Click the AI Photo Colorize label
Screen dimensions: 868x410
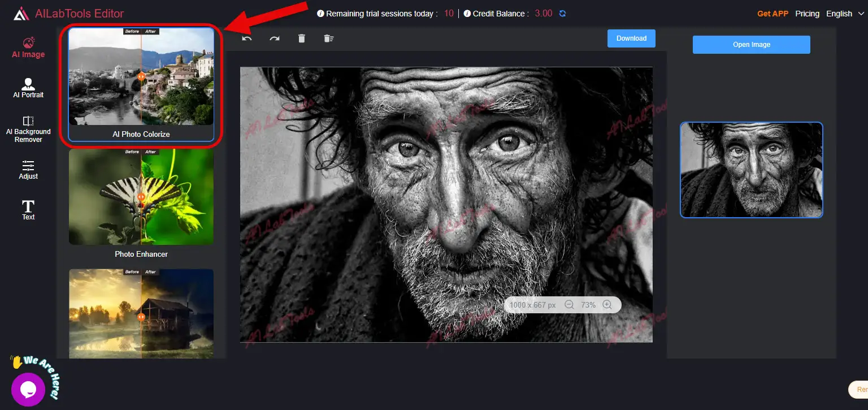pos(141,134)
